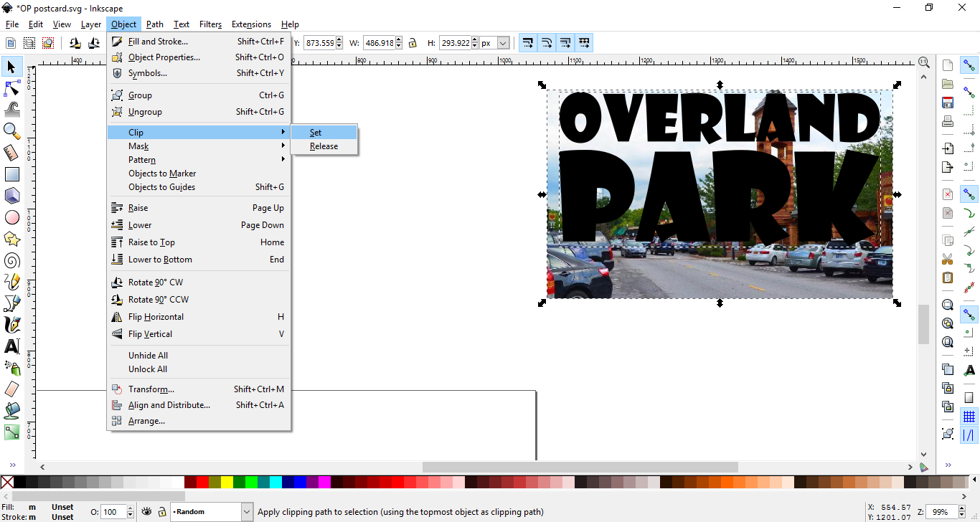This screenshot has width=980, height=522.
Task: Open the Extensions menu
Action: coord(251,24)
